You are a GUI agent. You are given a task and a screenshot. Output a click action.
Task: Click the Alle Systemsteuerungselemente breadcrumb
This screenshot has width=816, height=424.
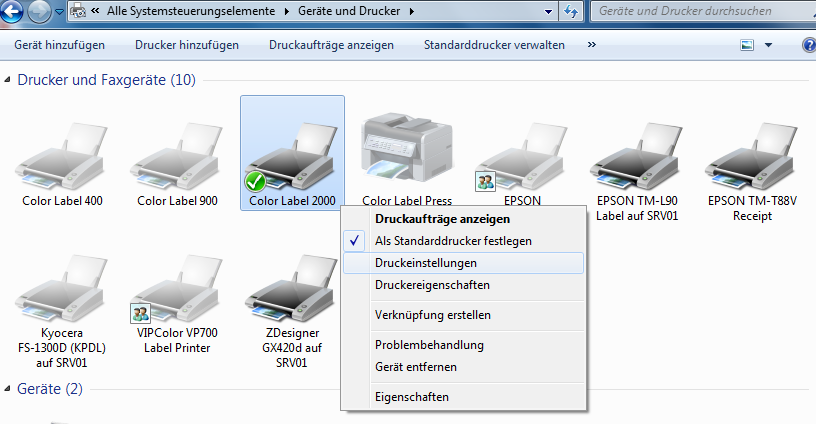[x=191, y=11]
